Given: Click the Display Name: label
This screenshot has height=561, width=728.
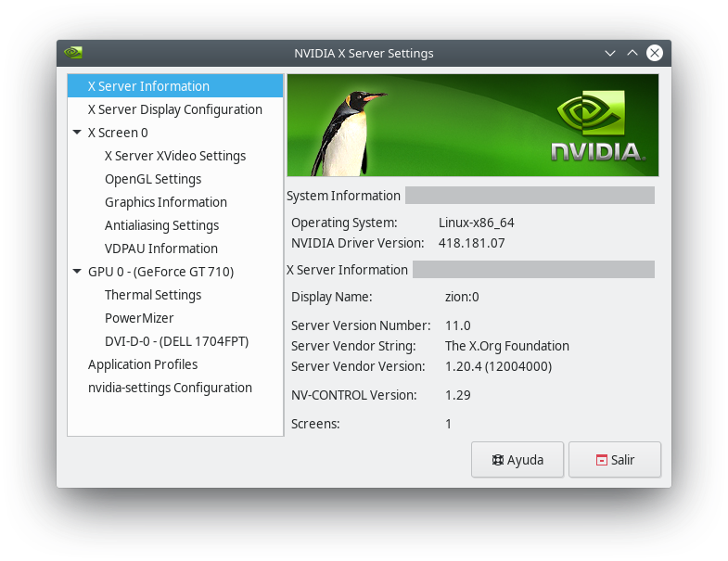Looking at the screenshot, I should pos(331,298).
